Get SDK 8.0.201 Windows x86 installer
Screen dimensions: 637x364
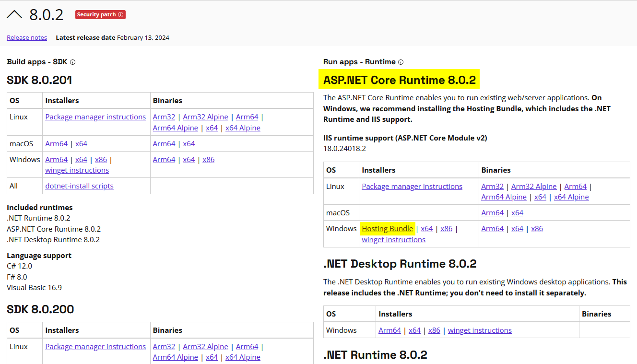tap(101, 160)
